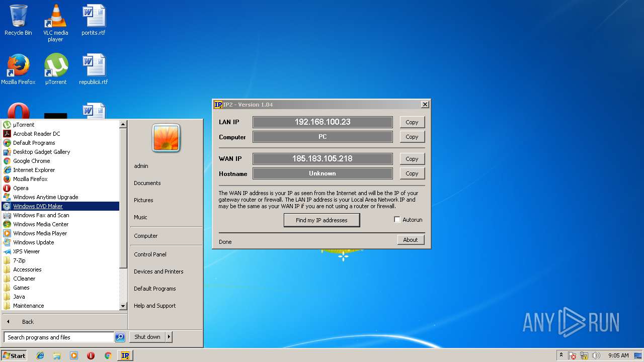Launch VLC media player desktop shortcut
The image size is (644, 362).
click(x=55, y=23)
